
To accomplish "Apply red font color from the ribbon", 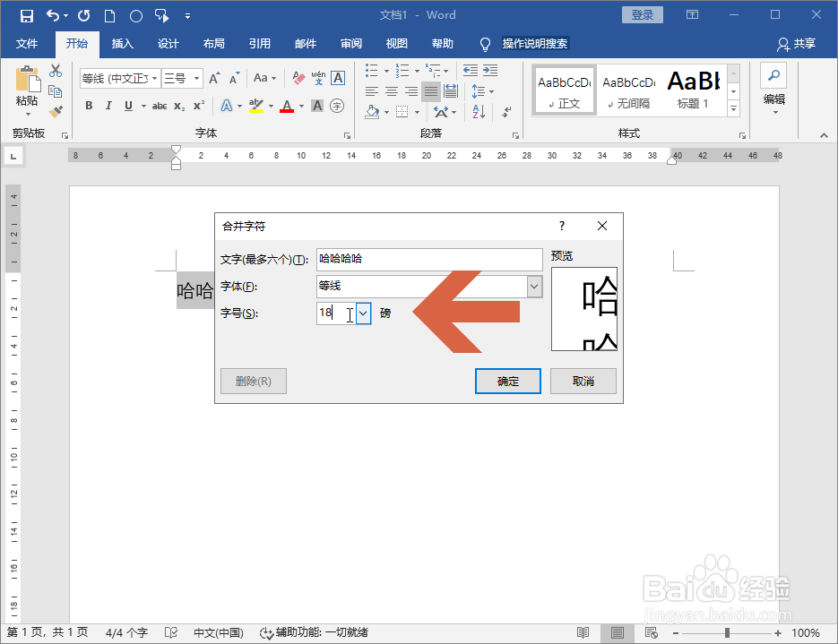I will 285,106.
